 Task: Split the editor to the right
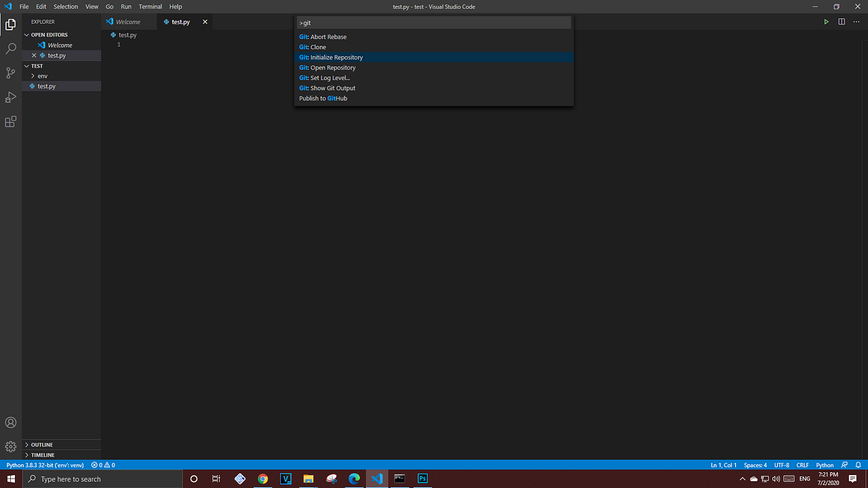[841, 21]
